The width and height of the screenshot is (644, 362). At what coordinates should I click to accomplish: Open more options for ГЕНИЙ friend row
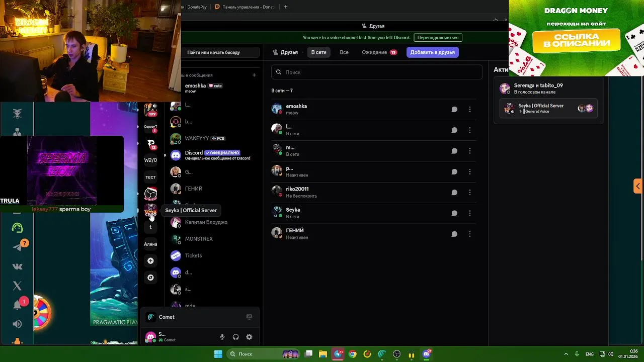tap(470, 234)
